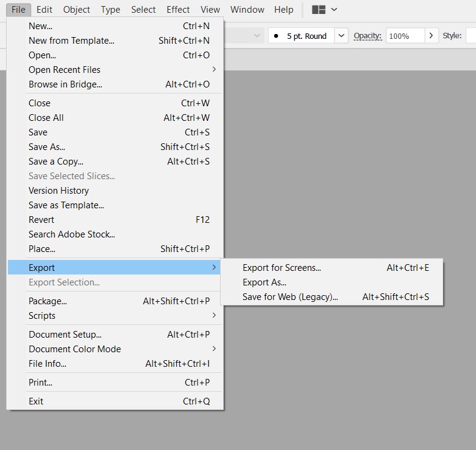Open Document Setup from File menu

[x=65, y=335]
